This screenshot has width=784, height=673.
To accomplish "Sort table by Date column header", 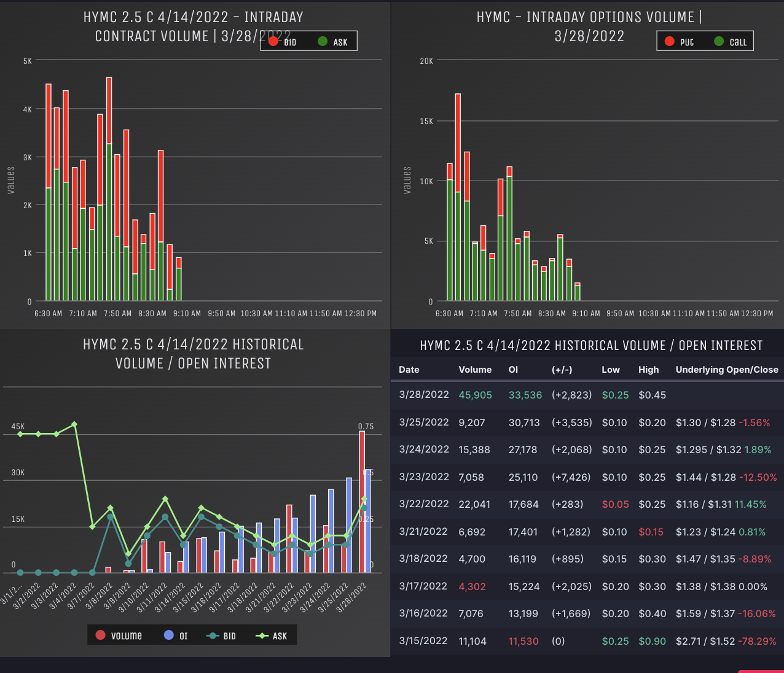I will pos(409,370).
